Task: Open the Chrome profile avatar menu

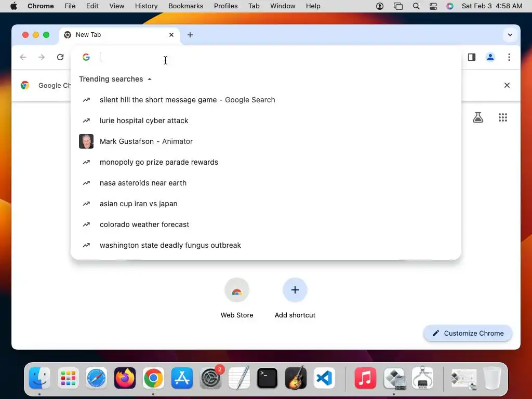Action: [x=490, y=57]
